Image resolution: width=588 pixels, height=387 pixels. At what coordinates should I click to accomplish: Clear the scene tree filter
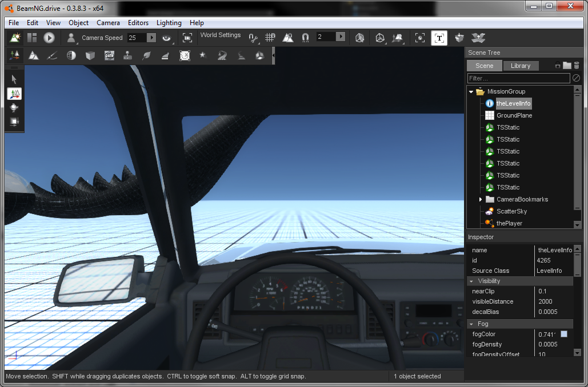click(x=577, y=78)
